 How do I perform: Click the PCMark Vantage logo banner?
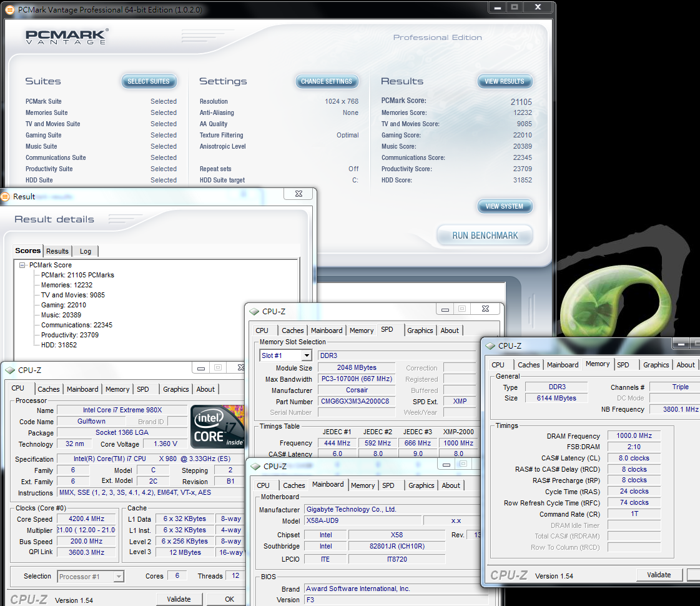[67, 37]
